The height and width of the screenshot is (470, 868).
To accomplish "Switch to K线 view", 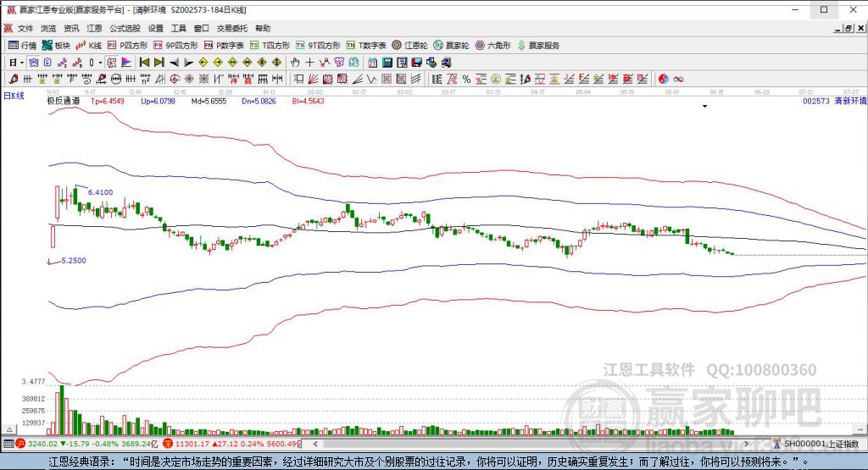I will click(x=88, y=46).
